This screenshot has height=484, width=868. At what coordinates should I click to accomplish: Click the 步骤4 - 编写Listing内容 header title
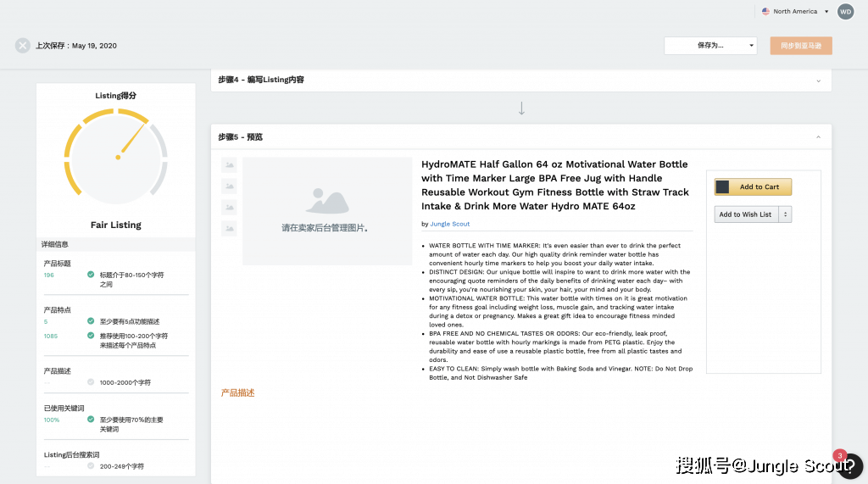(261, 80)
